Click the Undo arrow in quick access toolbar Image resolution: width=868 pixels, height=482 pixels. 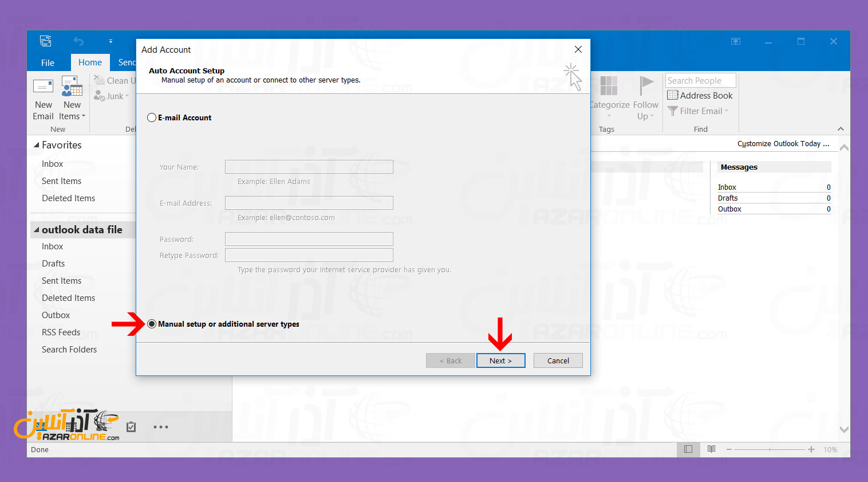click(x=78, y=41)
